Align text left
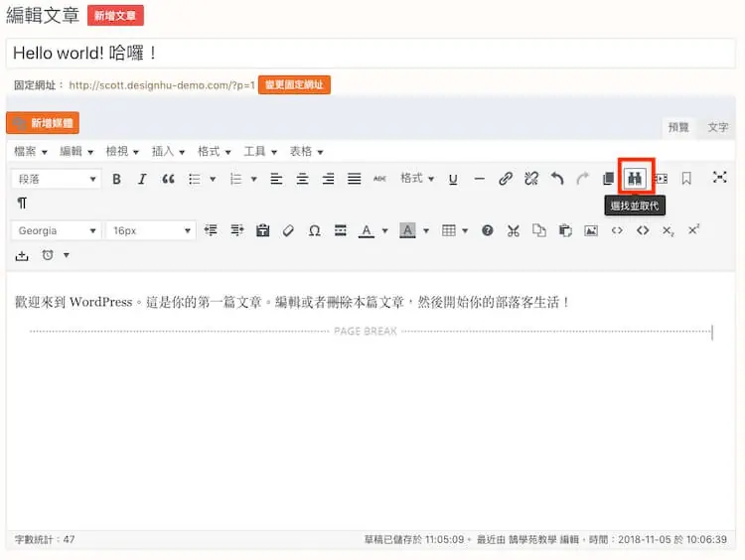The image size is (745, 560). coord(276,179)
